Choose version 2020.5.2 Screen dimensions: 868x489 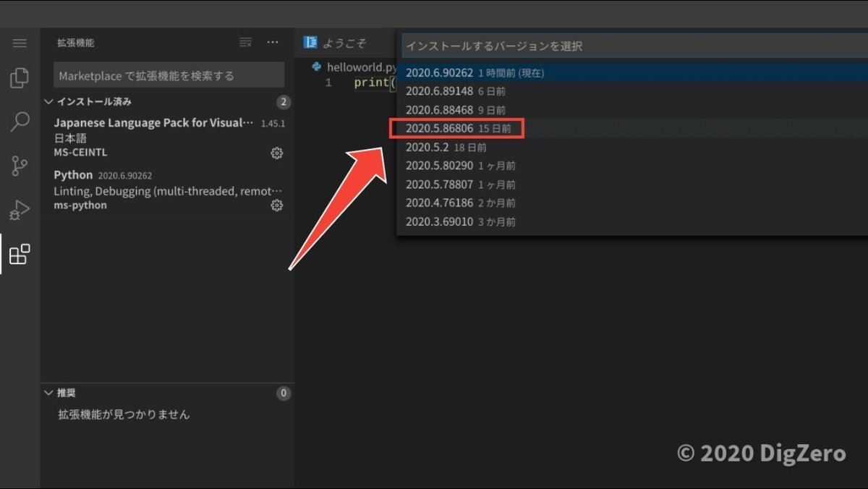coord(633,148)
